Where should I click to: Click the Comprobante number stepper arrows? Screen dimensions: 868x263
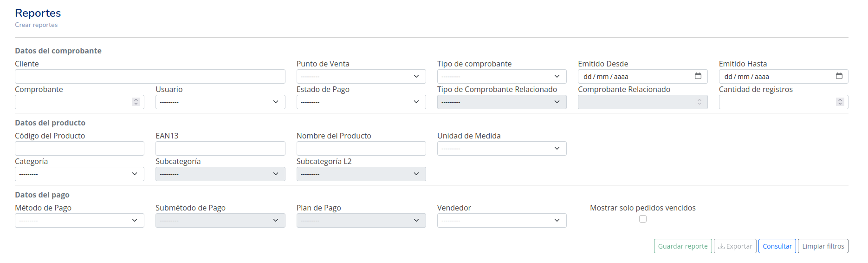(136, 102)
